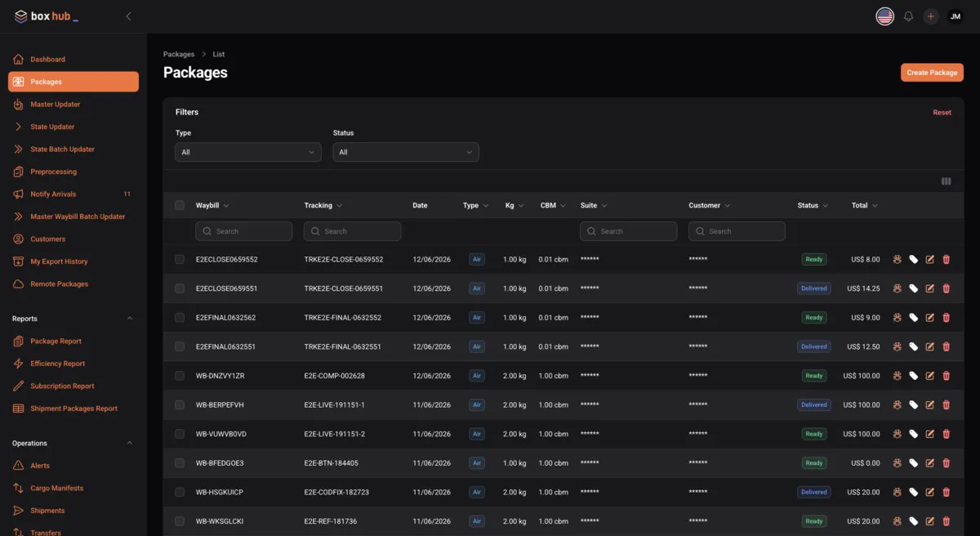Viewport: 980px width, 536px height.
Task: Click the tag icon for row E2ECLOSE0659552
Action: pos(914,260)
